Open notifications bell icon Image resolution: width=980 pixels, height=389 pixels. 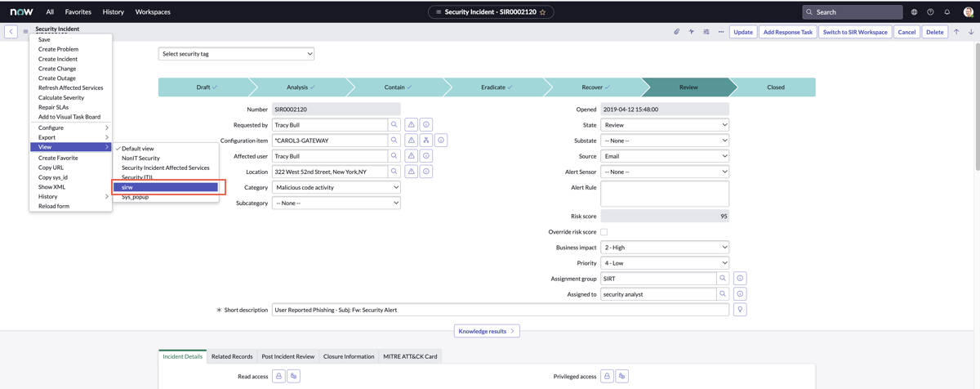point(947,12)
